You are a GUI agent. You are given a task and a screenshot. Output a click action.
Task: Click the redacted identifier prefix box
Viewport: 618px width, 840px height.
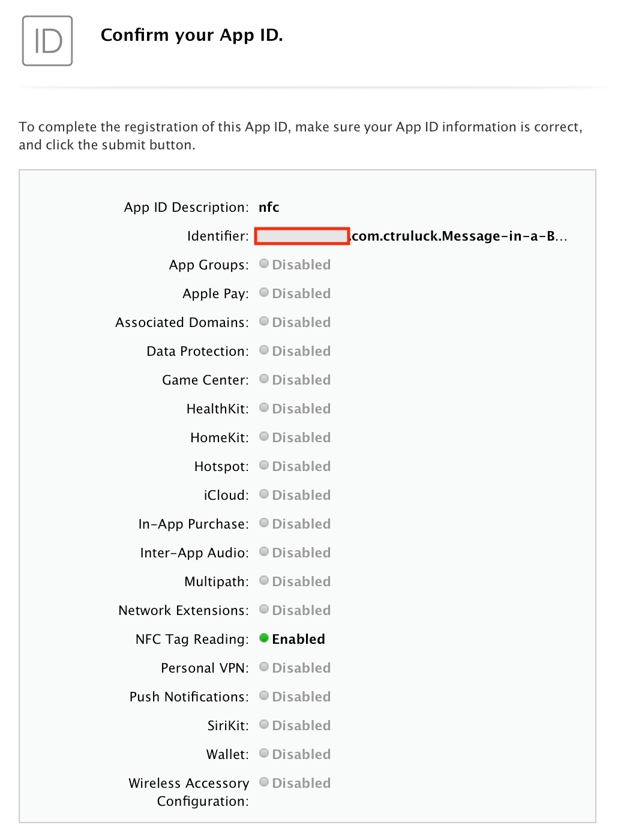coord(302,236)
